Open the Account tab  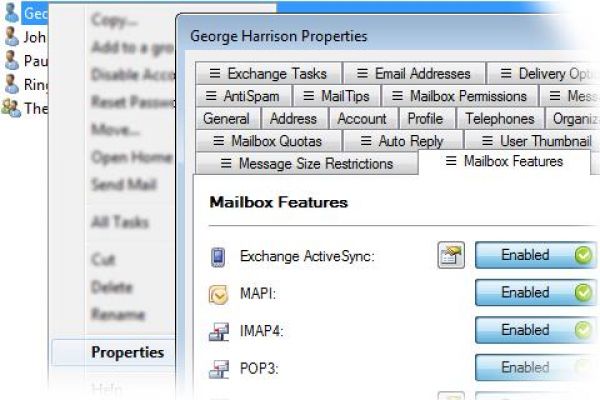(363, 119)
